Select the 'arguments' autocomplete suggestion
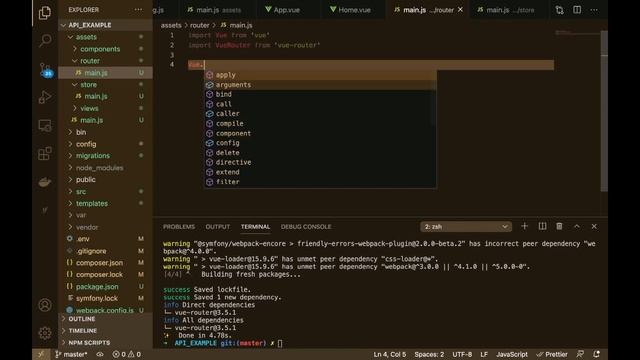640x360 pixels. pyautogui.click(x=320, y=84)
